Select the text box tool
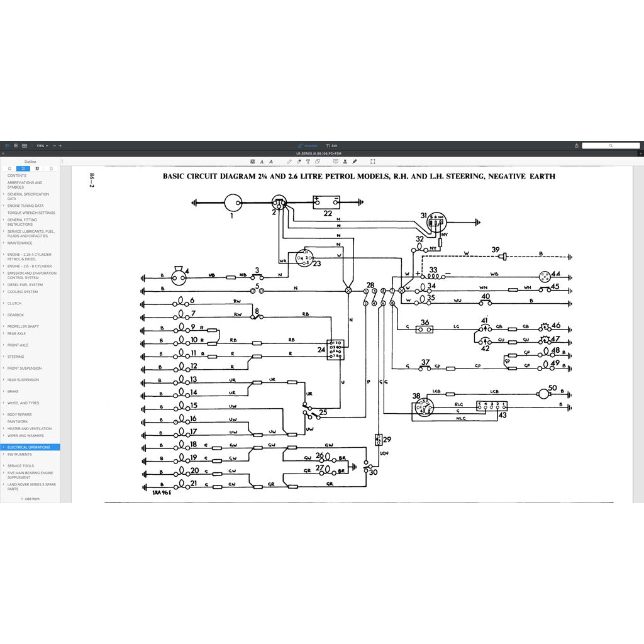 [x=308, y=162]
